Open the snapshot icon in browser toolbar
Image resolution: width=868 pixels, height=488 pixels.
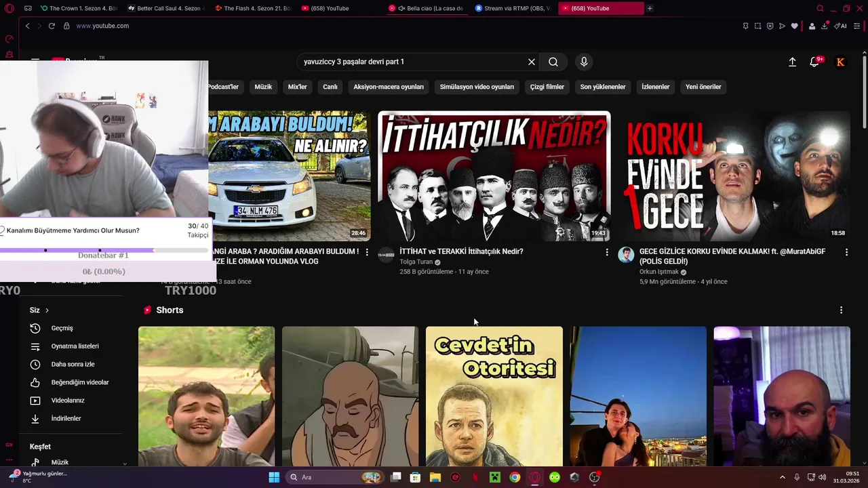tap(757, 26)
